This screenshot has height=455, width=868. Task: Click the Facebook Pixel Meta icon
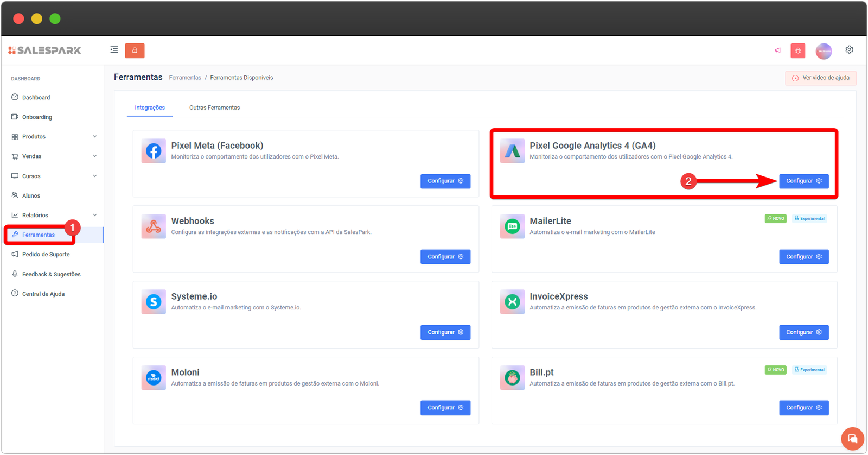[x=154, y=151]
